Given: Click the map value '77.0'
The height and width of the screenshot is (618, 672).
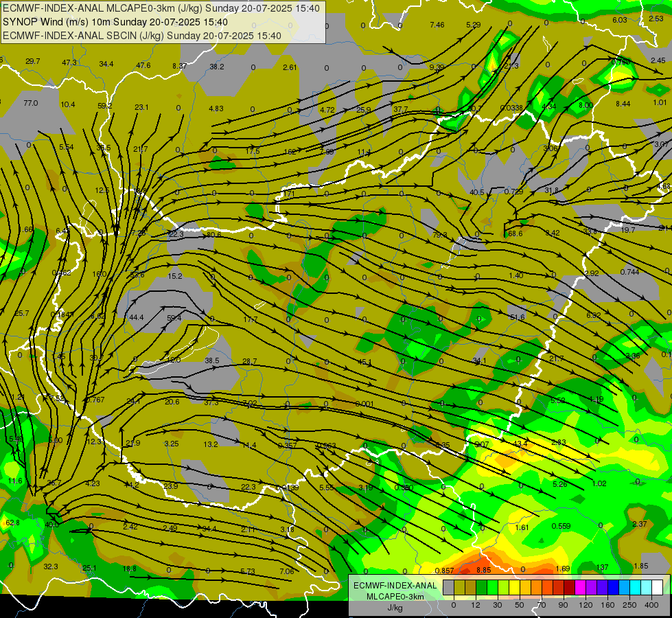Looking at the screenshot, I should coord(31,104).
